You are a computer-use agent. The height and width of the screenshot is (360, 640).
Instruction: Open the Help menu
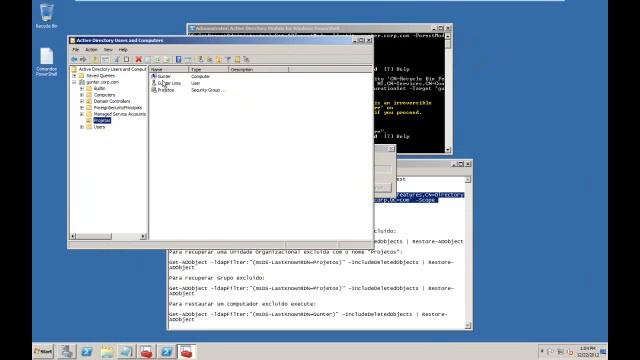pyautogui.click(x=123, y=49)
